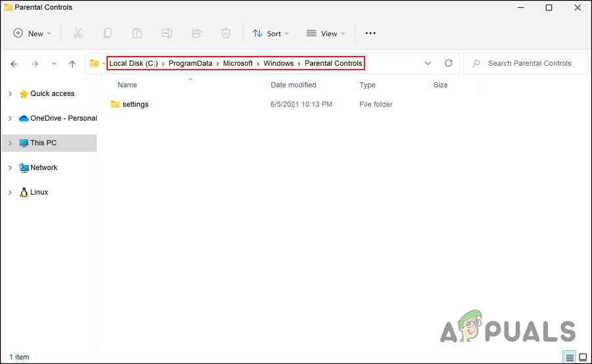Minimize the Parental Controls window
The image size is (592, 364).
(521, 7)
